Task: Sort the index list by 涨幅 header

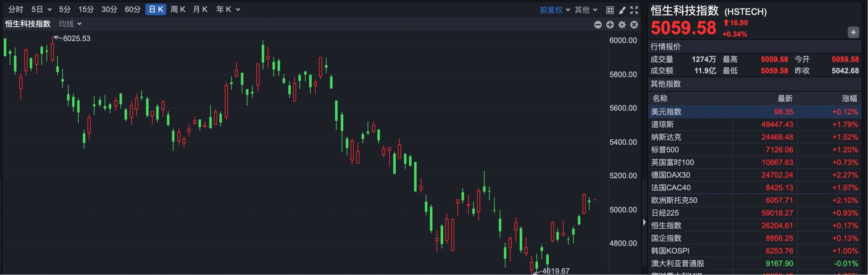Action: pos(849,99)
